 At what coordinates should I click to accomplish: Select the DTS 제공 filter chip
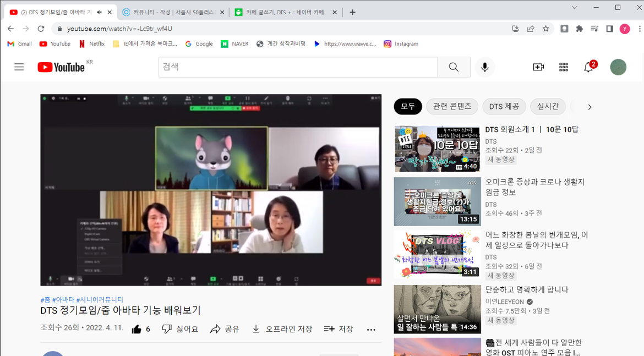tap(504, 106)
